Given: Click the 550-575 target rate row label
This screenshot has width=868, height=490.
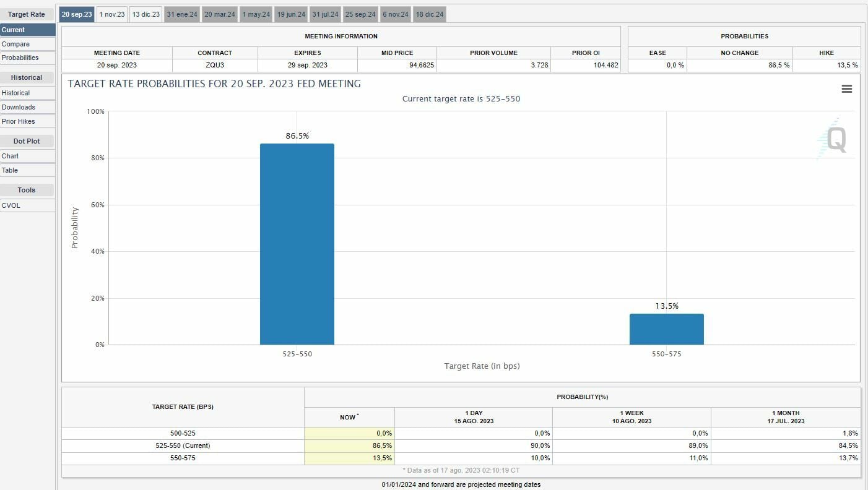Looking at the screenshot, I should pos(183,458).
